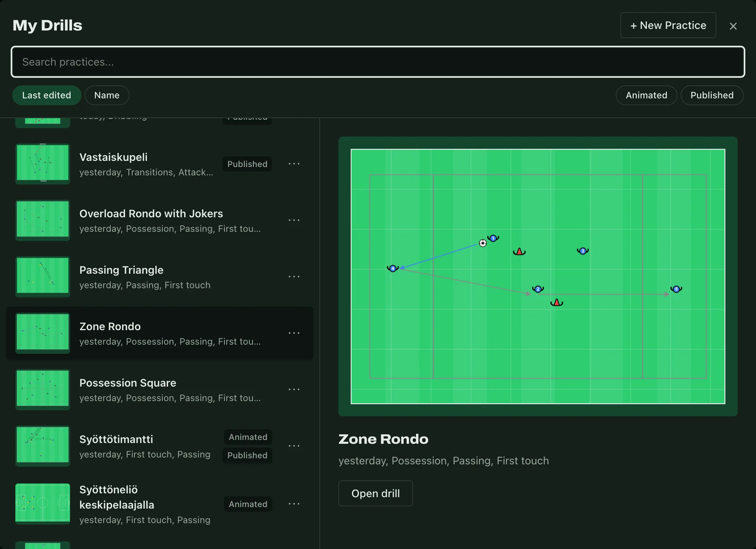Click the My Drills heading
Viewport: 756px width, 549px height.
[47, 25]
